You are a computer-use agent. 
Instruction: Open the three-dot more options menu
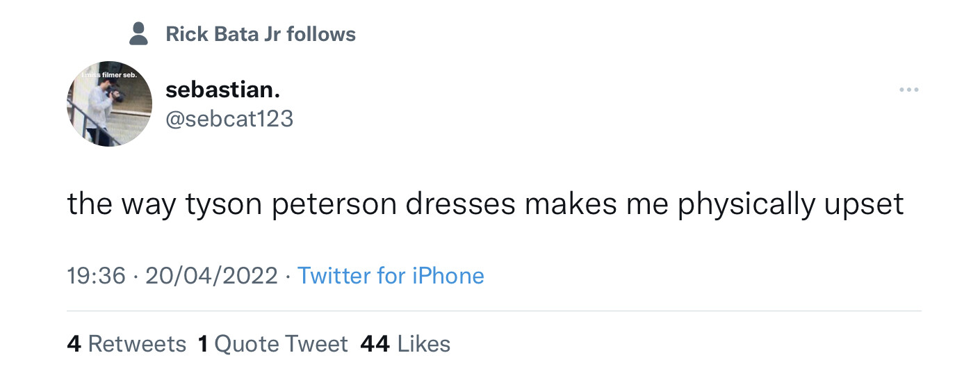tap(908, 90)
